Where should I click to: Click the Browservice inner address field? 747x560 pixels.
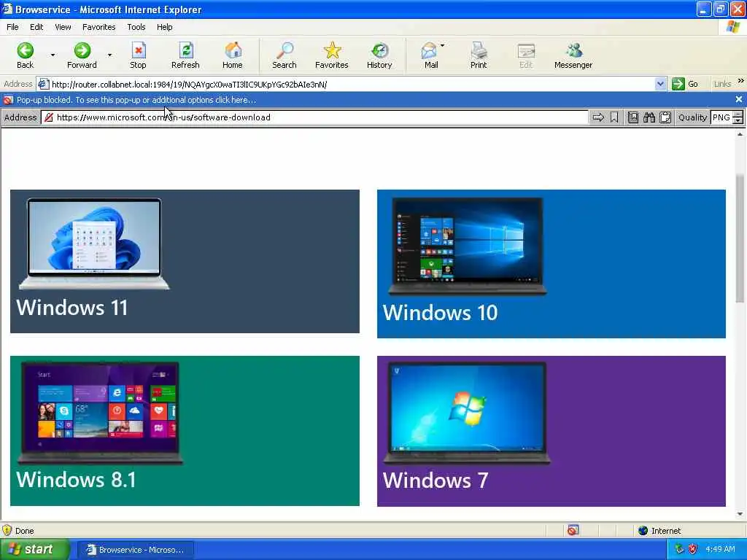coord(314,117)
